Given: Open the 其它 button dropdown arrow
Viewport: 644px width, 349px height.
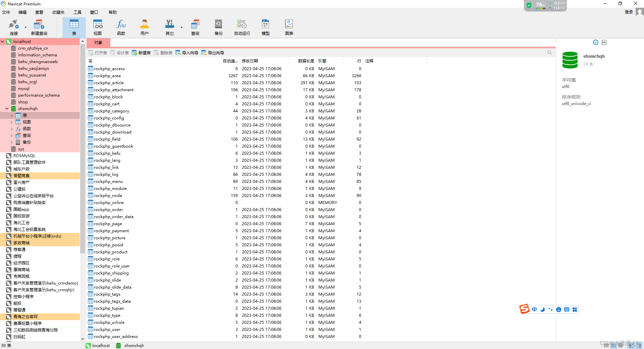Looking at the screenshot, I should pyautogui.click(x=181, y=27).
